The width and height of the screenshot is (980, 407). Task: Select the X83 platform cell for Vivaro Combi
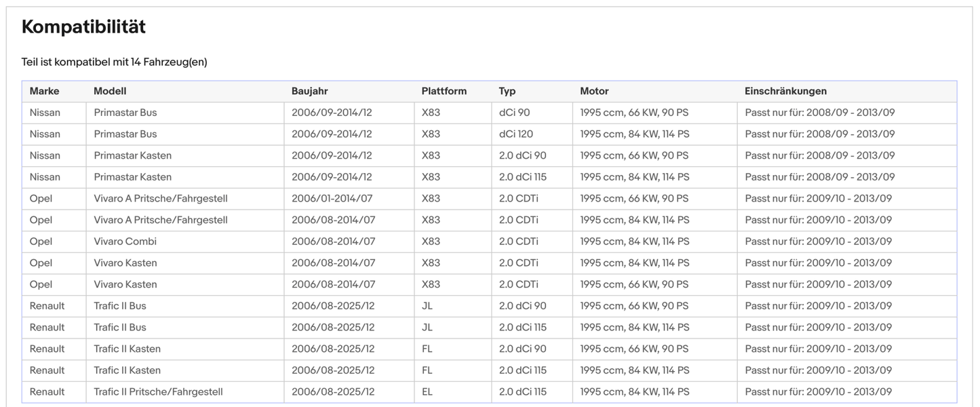click(x=430, y=241)
